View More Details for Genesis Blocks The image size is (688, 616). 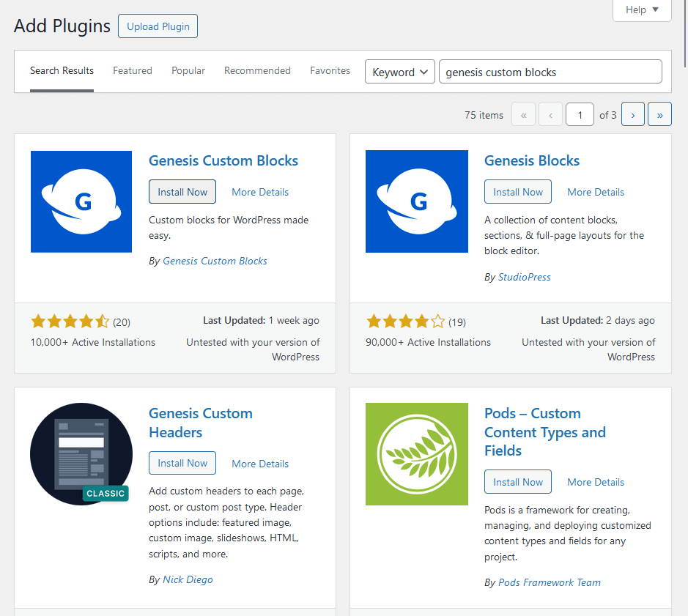pos(596,192)
